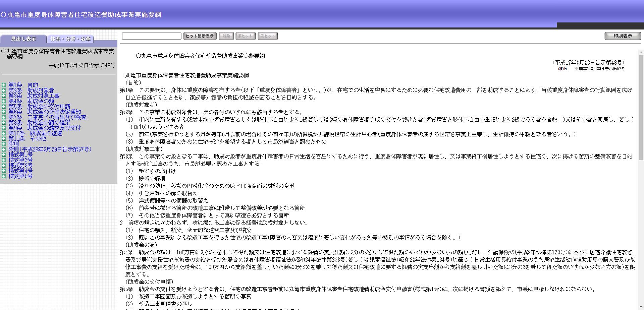Expand 第10条 助成金の返還 plus icon
Screen dimensions: 644x310
(x=4, y=133)
